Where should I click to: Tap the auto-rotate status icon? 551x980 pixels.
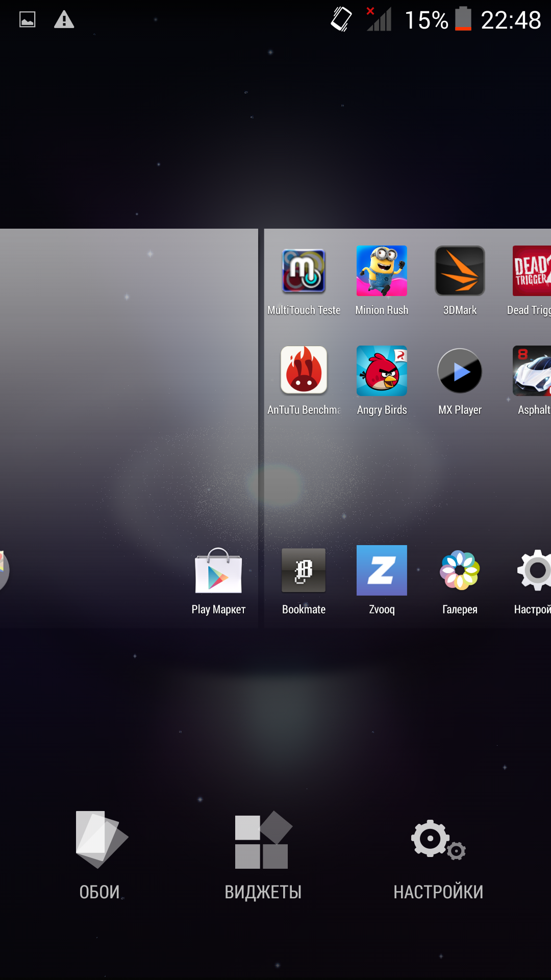(341, 20)
